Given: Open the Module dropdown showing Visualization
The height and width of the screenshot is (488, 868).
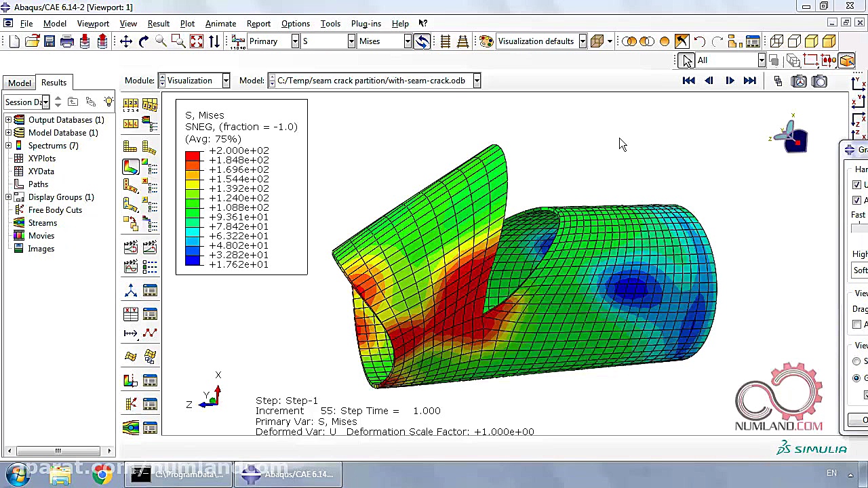Looking at the screenshot, I should (x=225, y=81).
